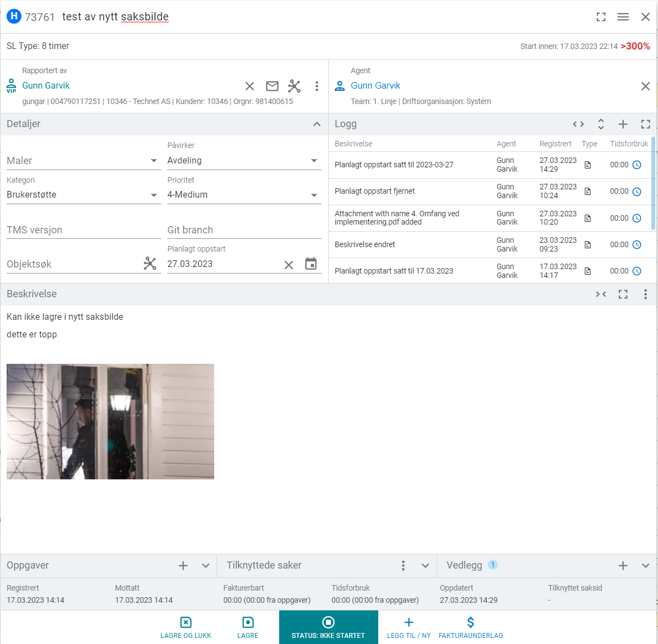Open the Maler dropdown
The height and width of the screenshot is (644, 658).
84,161
